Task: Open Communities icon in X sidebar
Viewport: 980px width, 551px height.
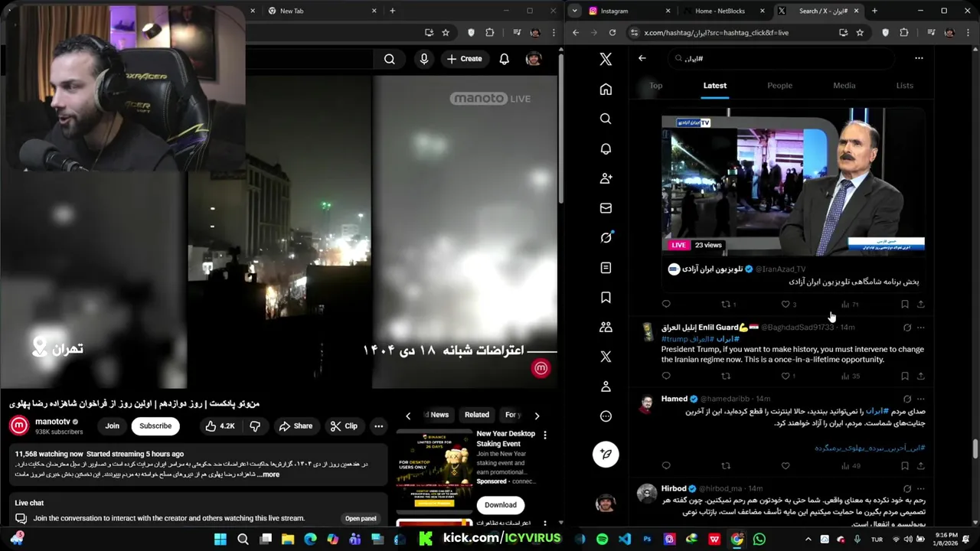Action: [606, 327]
